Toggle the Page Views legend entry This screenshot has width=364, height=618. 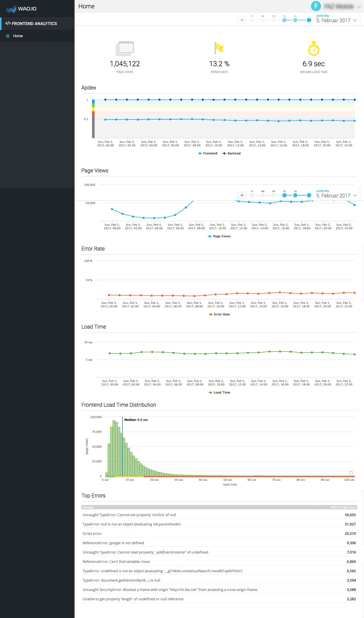coord(219,236)
